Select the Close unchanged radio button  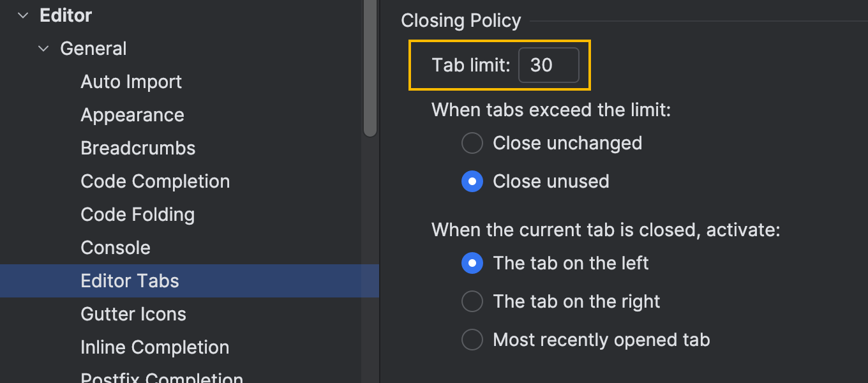coord(472,143)
